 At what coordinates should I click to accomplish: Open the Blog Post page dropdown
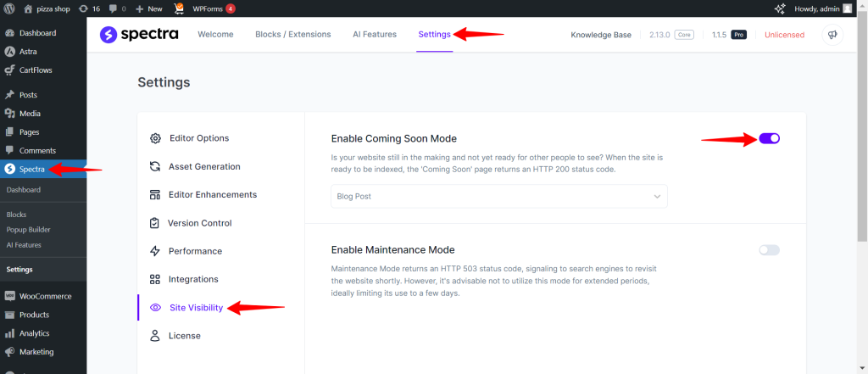499,196
